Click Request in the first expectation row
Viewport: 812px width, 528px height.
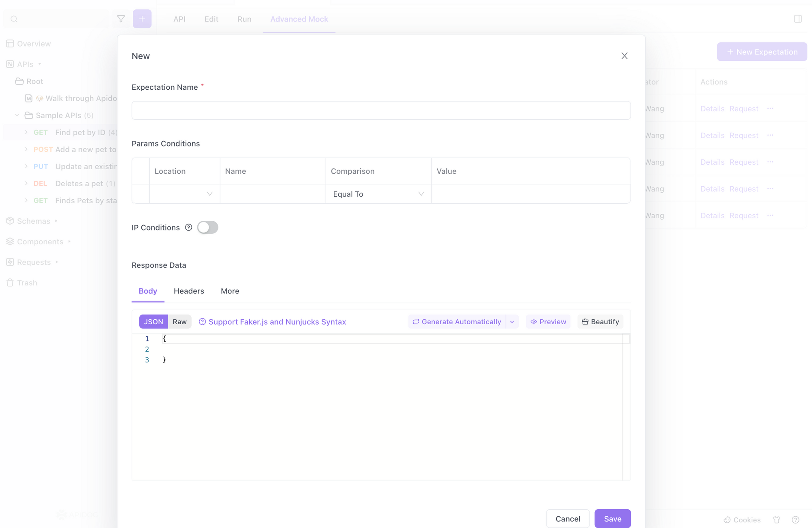click(744, 109)
